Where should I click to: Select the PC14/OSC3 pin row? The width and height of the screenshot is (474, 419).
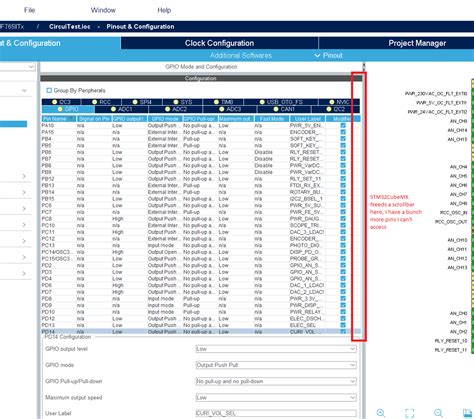201,252
